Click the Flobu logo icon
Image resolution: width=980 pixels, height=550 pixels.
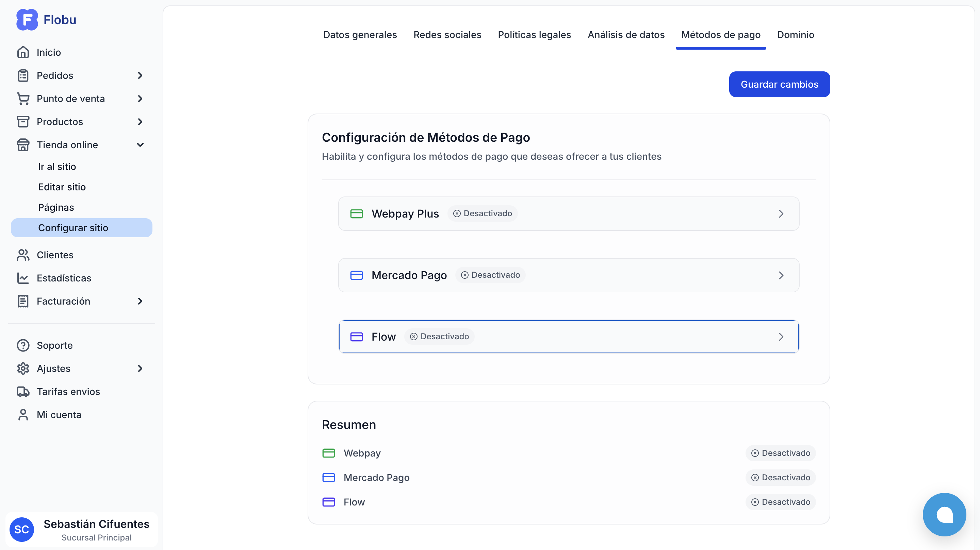27,20
